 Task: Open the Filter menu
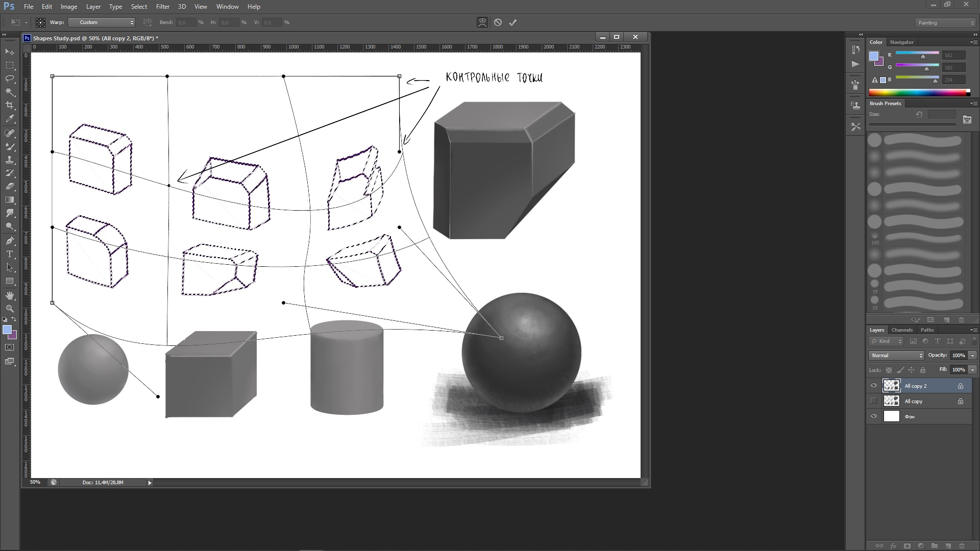coord(163,7)
